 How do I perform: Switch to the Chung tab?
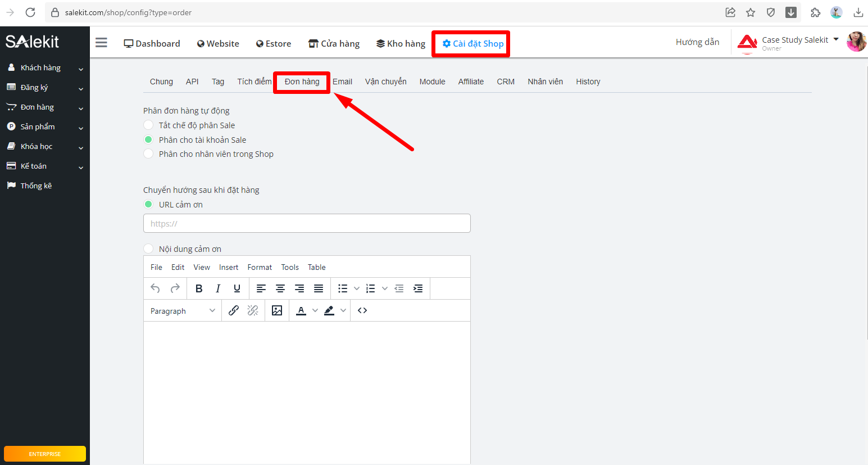pos(161,82)
